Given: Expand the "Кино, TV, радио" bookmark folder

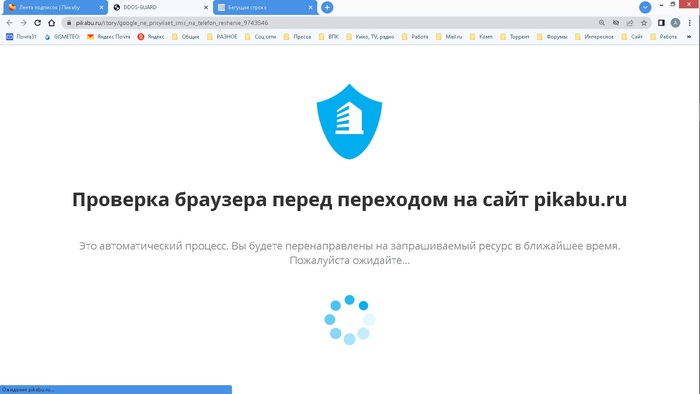Looking at the screenshot, I should [x=370, y=37].
